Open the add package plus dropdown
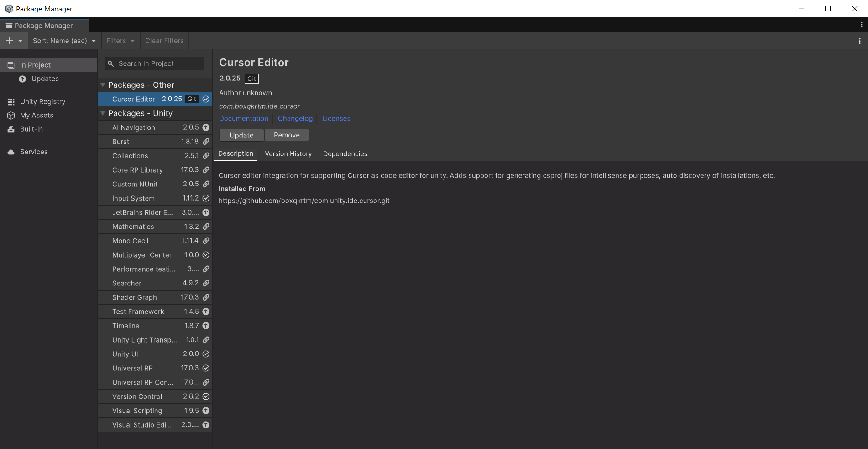This screenshot has width=868, height=449. [x=14, y=41]
